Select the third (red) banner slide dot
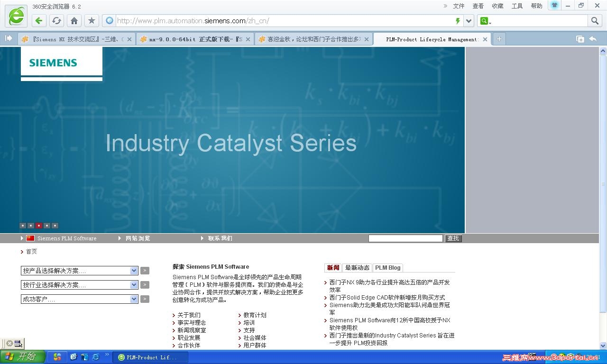Image resolution: width=607 pixels, height=364 pixels. pos(39,226)
